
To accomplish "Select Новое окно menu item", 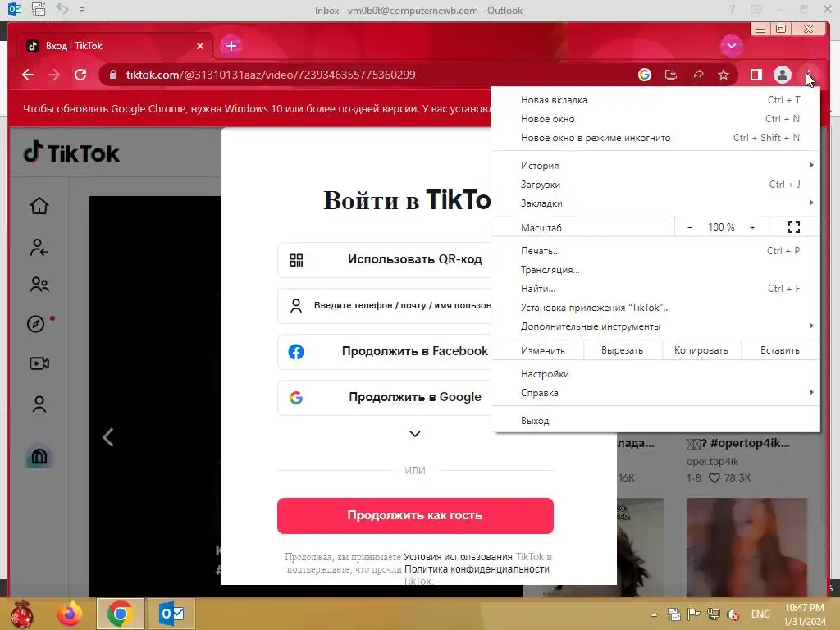I will click(x=655, y=119).
